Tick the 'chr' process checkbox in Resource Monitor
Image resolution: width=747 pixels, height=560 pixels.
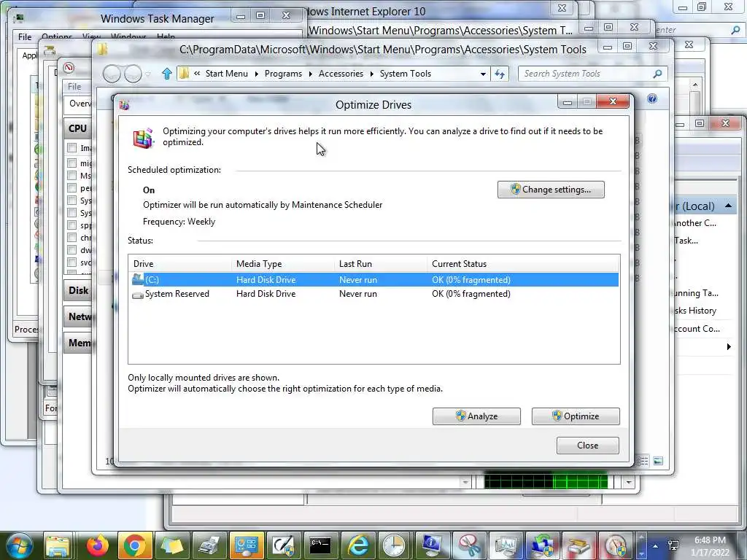point(72,237)
